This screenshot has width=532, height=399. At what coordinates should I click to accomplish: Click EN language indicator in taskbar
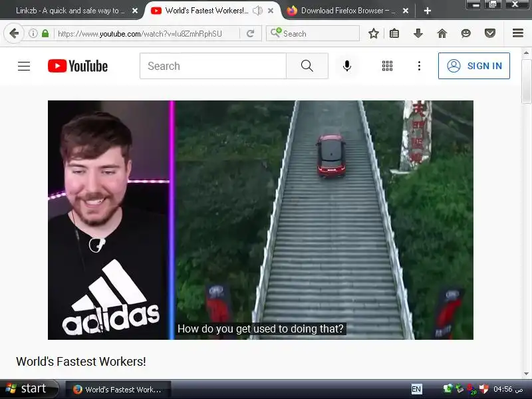(416, 389)
